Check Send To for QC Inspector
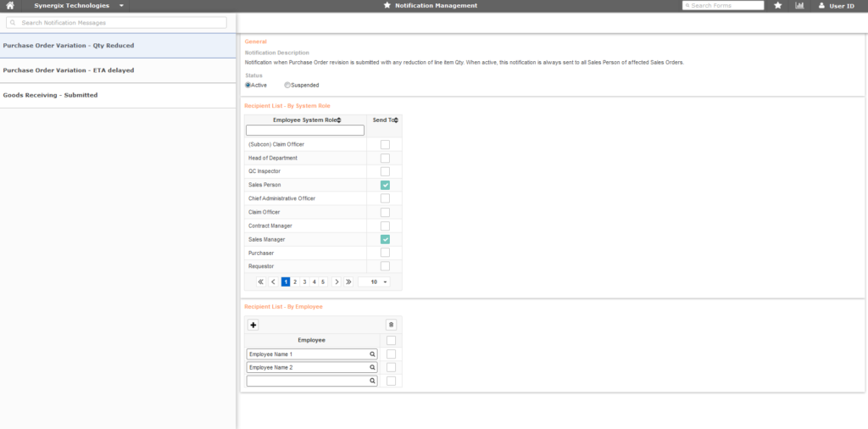Image resolution: width=868 pixels, height=429 pixels. 385,171
